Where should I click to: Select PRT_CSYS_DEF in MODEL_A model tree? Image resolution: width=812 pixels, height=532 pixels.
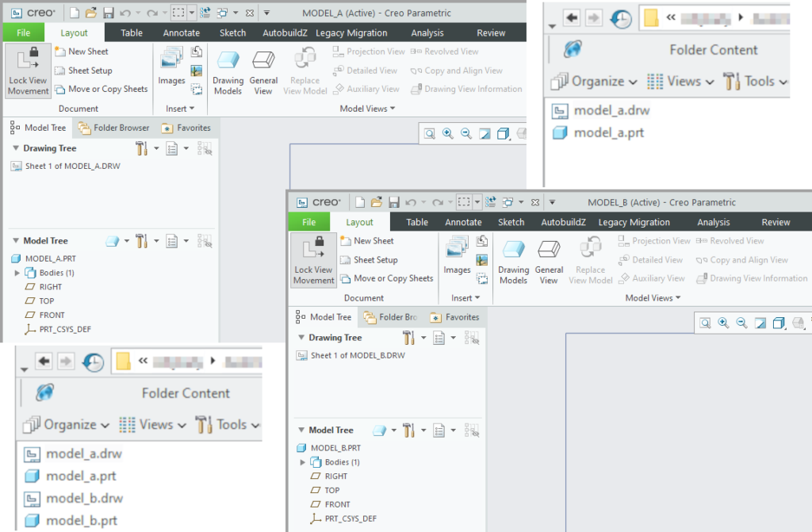click(x=59, y=330)
